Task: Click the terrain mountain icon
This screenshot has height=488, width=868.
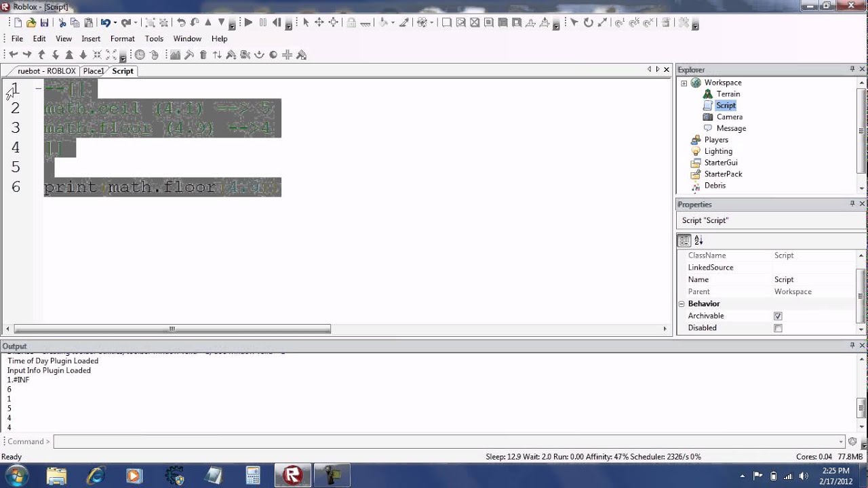Action: click(175, 55)
